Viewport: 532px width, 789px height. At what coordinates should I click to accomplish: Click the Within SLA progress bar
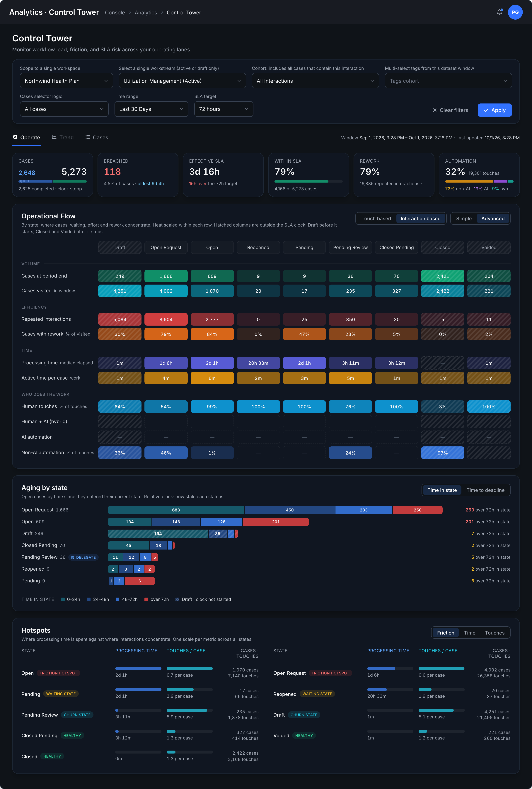(x=308, y=182)
